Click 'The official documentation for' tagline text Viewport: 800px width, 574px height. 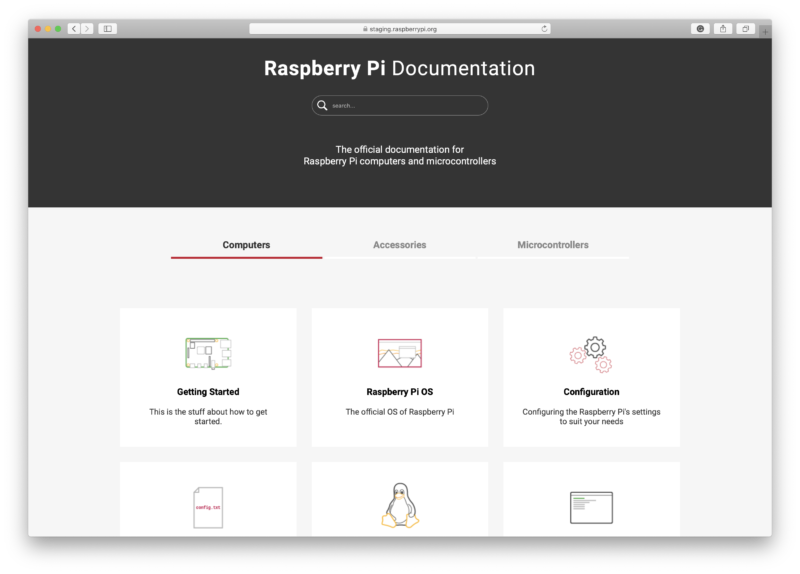click(399, 149)
